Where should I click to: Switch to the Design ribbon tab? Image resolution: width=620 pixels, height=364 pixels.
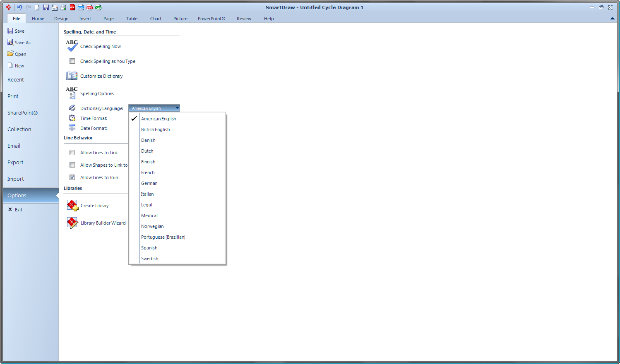[61, 19]
